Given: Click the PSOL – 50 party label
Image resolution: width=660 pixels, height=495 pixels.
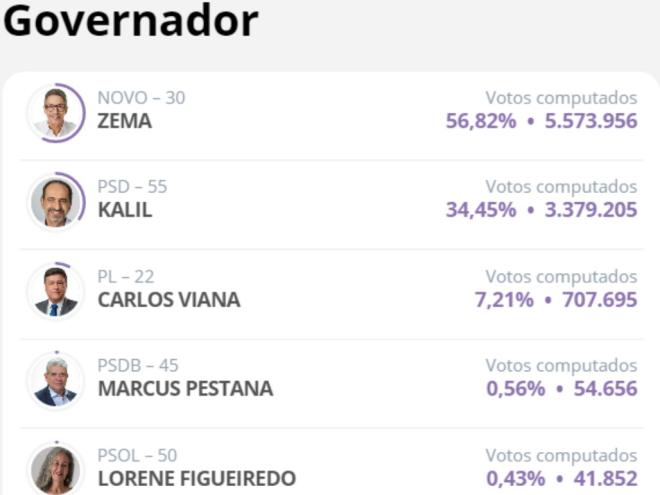Looking at the screenshot, I should pos(137,455).
